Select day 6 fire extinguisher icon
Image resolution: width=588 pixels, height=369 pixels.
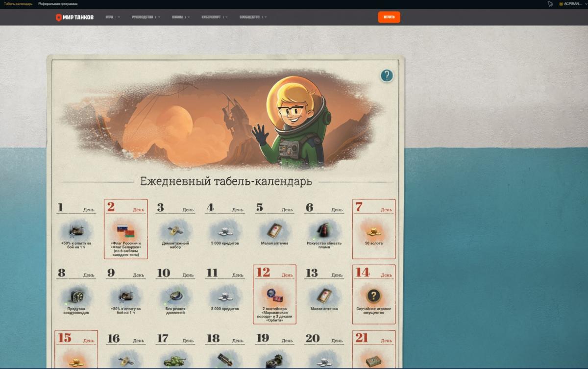pyautogui.click(x=324, y=229)
